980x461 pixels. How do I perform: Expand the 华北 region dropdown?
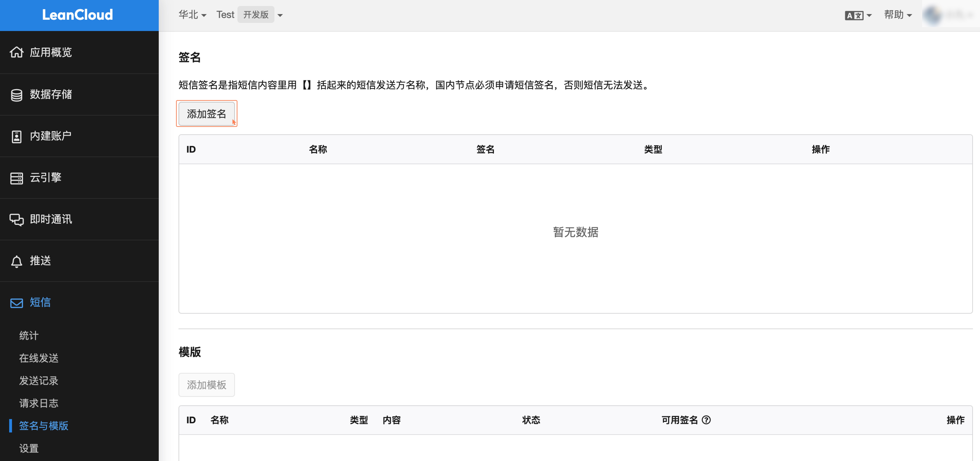(194, 16)
